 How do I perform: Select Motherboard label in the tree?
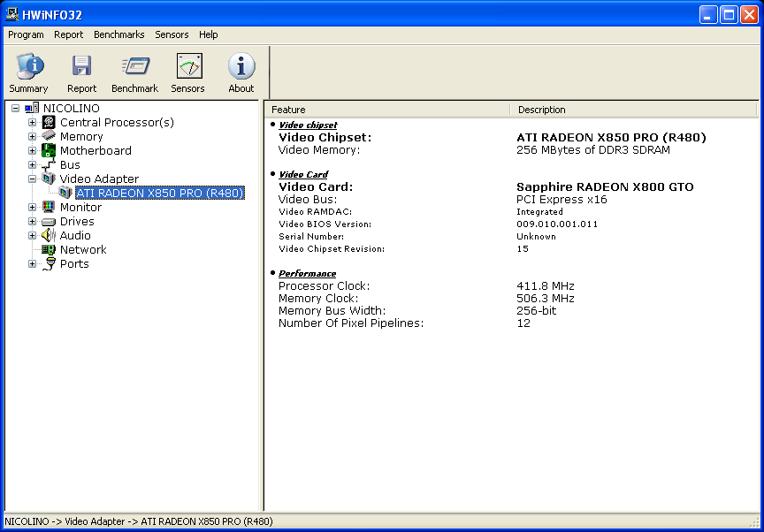pos(95,150)
